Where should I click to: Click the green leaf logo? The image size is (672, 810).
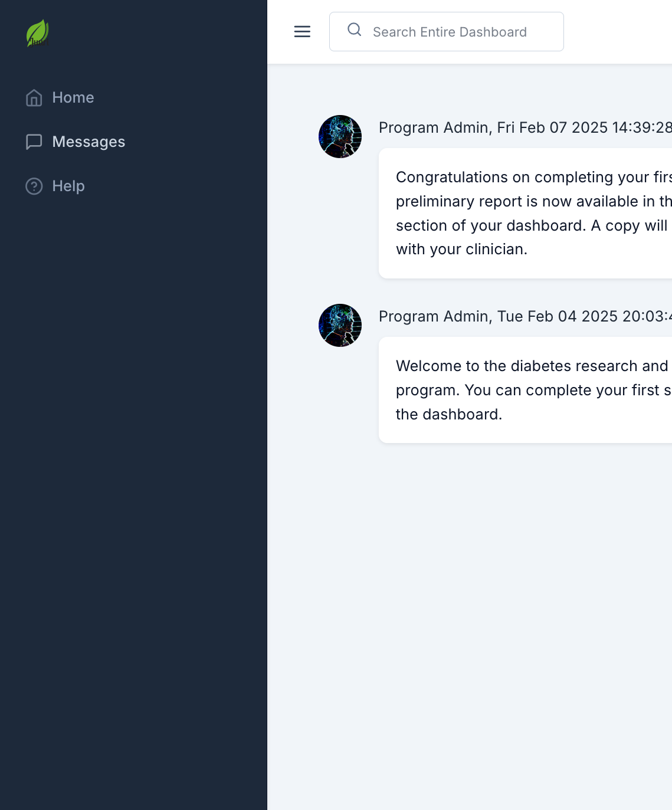pyautogui.click(x=37, y=33)
